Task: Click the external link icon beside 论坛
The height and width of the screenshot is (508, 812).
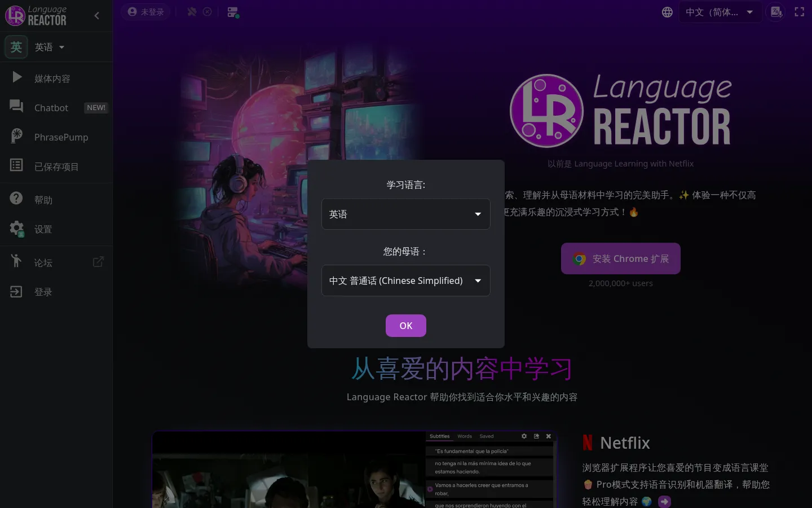Action: tap(98, 262)
